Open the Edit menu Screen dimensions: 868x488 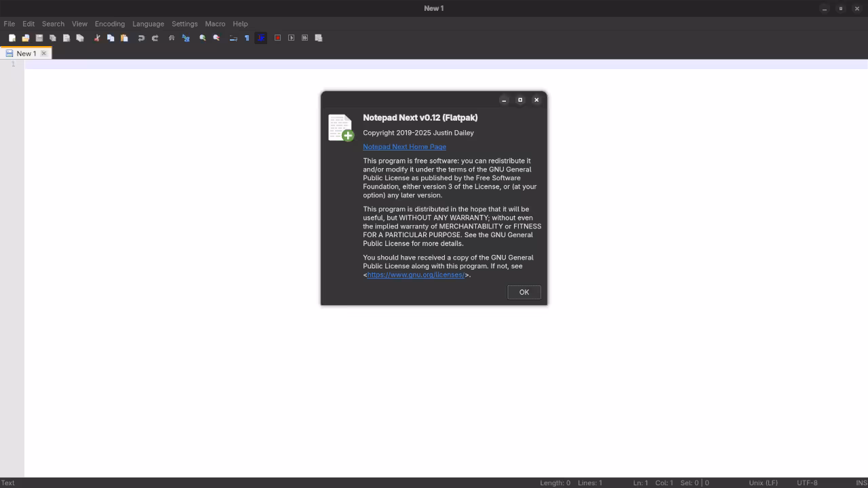(x=28, y=24)
